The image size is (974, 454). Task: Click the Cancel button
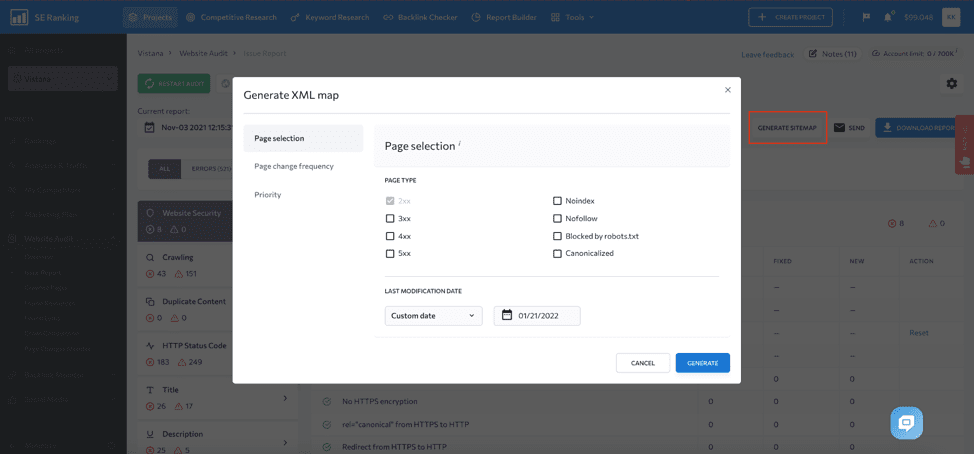(x=643, y=363)
